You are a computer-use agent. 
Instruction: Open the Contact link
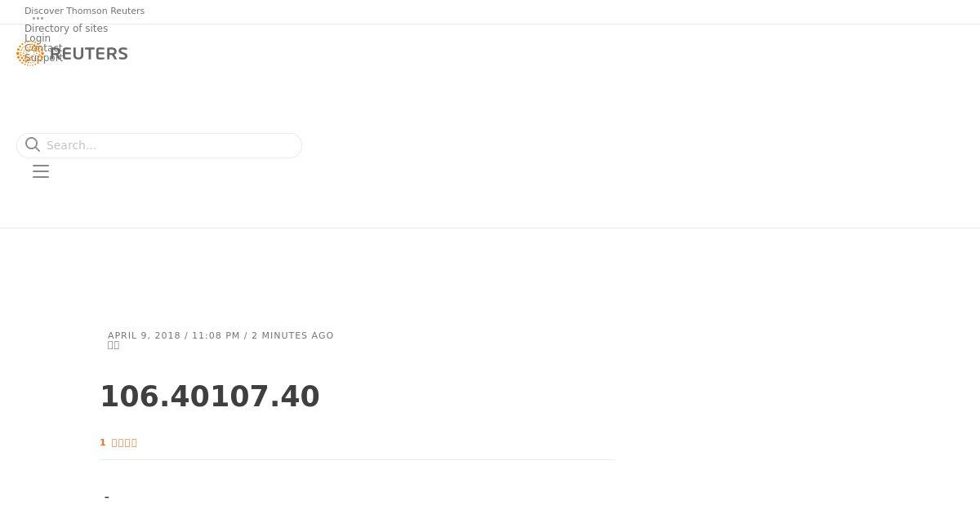pos(43,48)
